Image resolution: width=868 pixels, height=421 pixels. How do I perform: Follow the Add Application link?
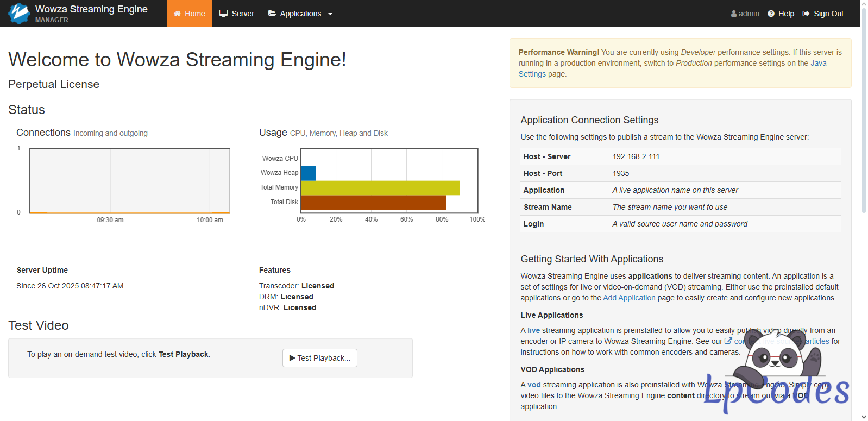coord(629,298)
